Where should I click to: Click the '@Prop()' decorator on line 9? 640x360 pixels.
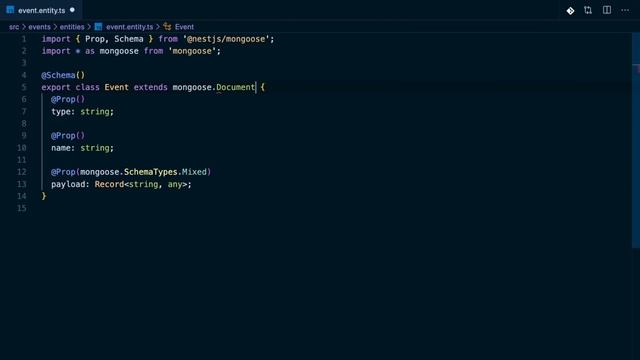[68, 136]
